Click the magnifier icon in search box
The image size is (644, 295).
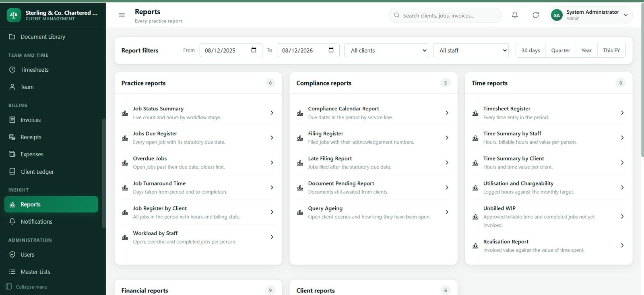[x=397, y=15]
